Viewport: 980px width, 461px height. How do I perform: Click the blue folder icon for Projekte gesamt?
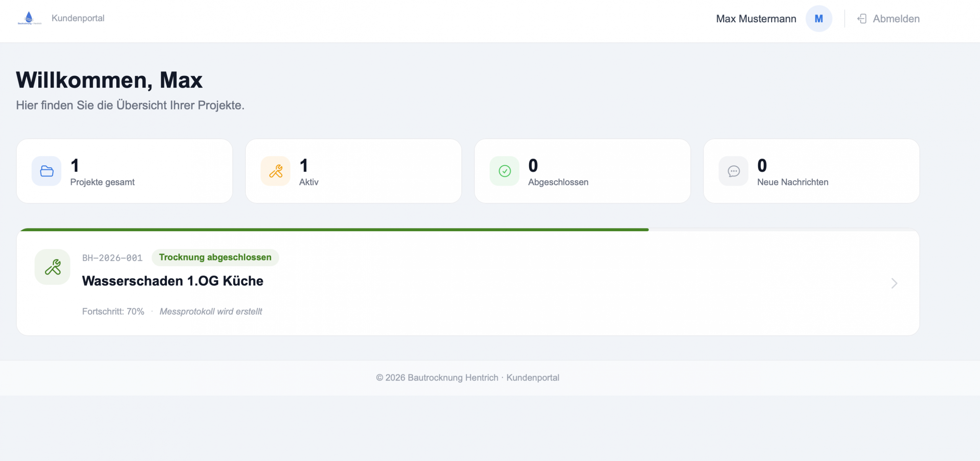click(46, 171)
